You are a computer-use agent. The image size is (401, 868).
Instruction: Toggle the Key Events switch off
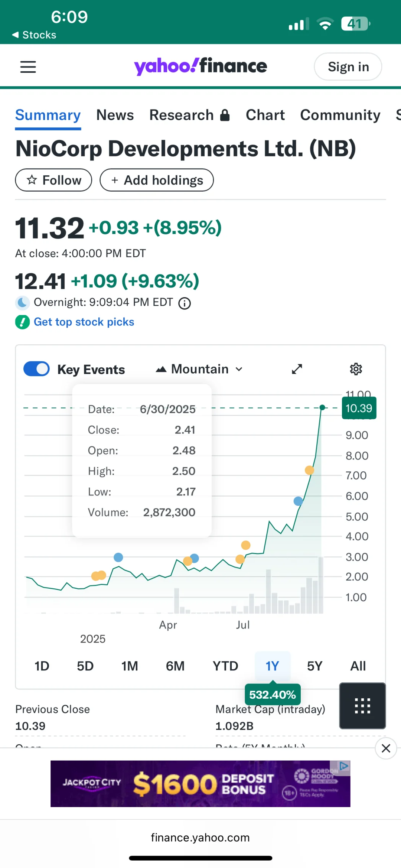point(36,369)
